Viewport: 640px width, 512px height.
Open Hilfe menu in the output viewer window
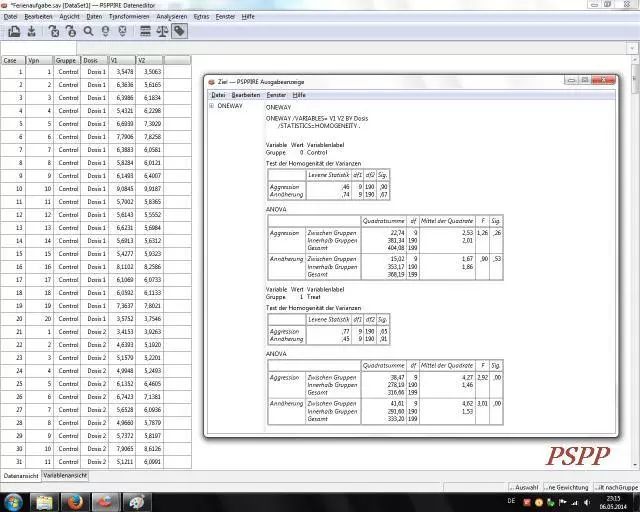299,95
